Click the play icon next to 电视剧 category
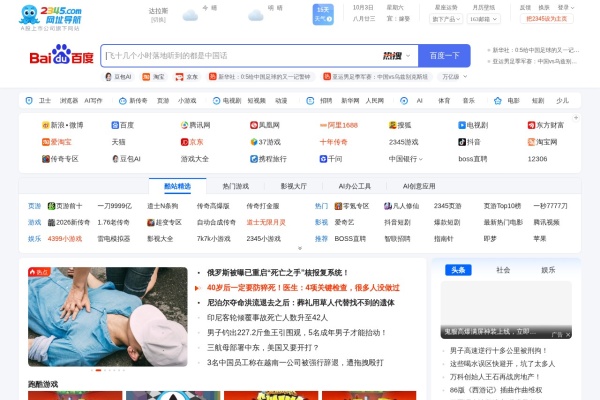 click(216, 101)
